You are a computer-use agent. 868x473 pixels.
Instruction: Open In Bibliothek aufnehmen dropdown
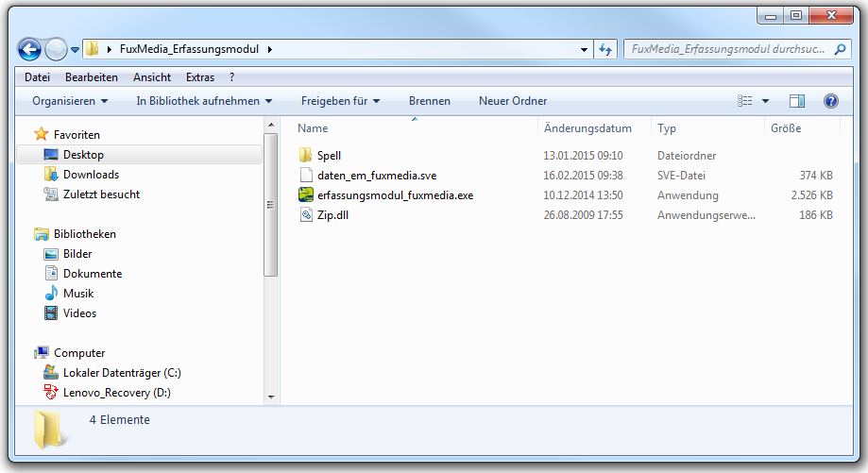coord(204,101)
